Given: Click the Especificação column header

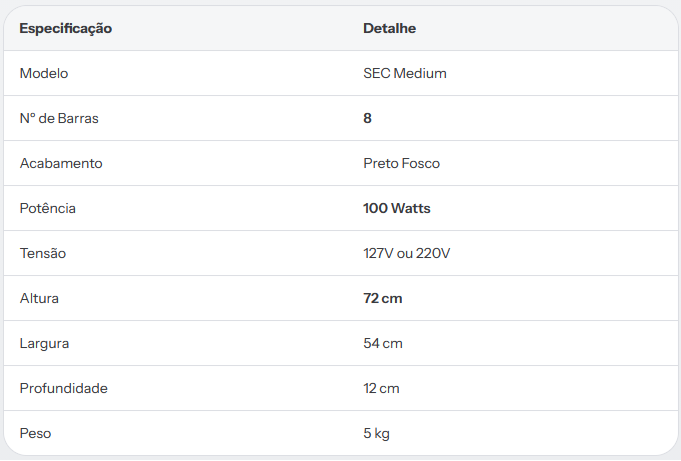Looking at the screenshot, I should pos(66,28).
